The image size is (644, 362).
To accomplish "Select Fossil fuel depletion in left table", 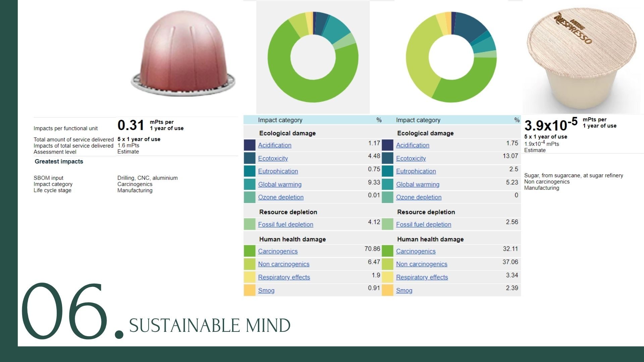I will click(x=285, y=224).
